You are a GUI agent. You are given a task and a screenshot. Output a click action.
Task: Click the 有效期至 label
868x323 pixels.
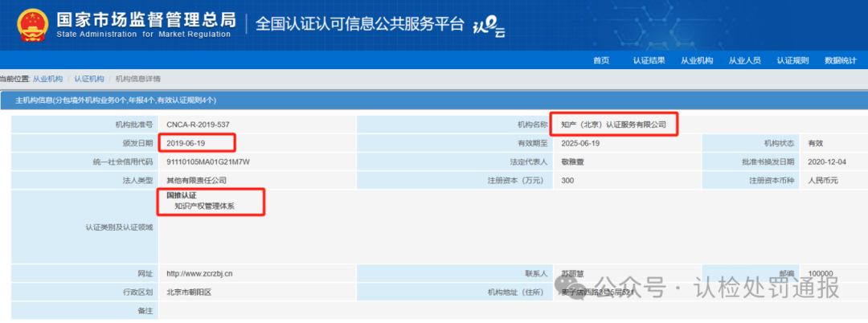pyautogui.click(x=532, y=143)
